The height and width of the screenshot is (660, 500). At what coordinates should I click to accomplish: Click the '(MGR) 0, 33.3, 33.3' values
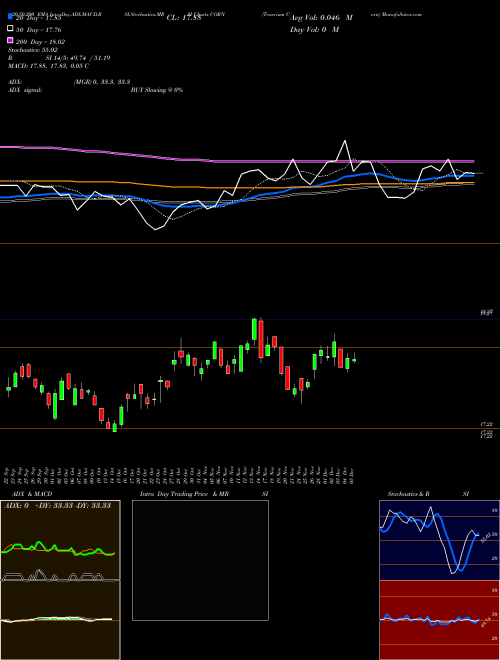tap(101, 82)
